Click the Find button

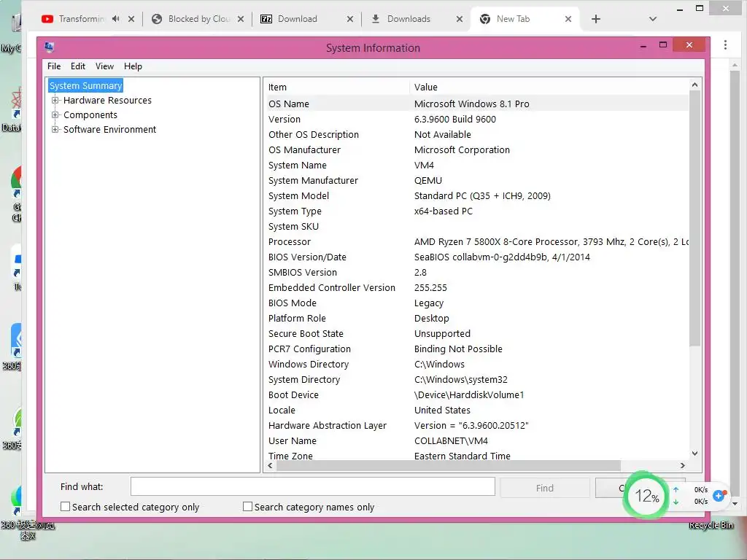pos(544,488)
